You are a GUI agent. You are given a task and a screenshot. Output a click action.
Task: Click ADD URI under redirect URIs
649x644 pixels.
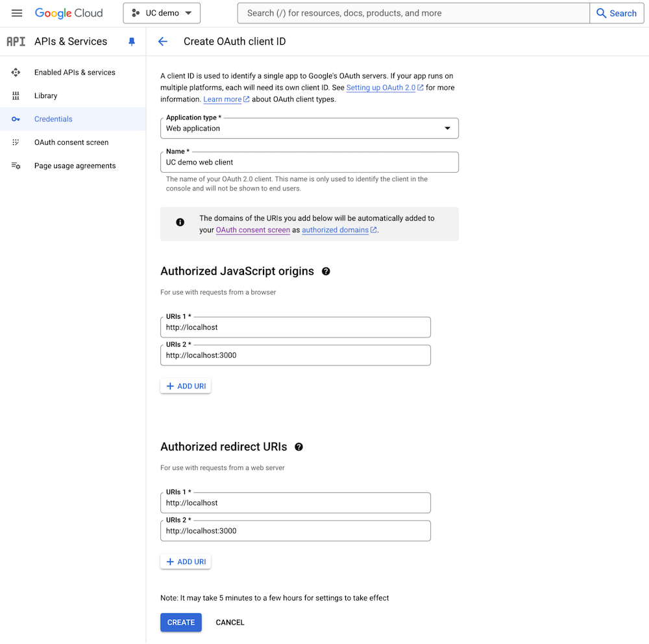pyautogui.click(x=186, y=562)
